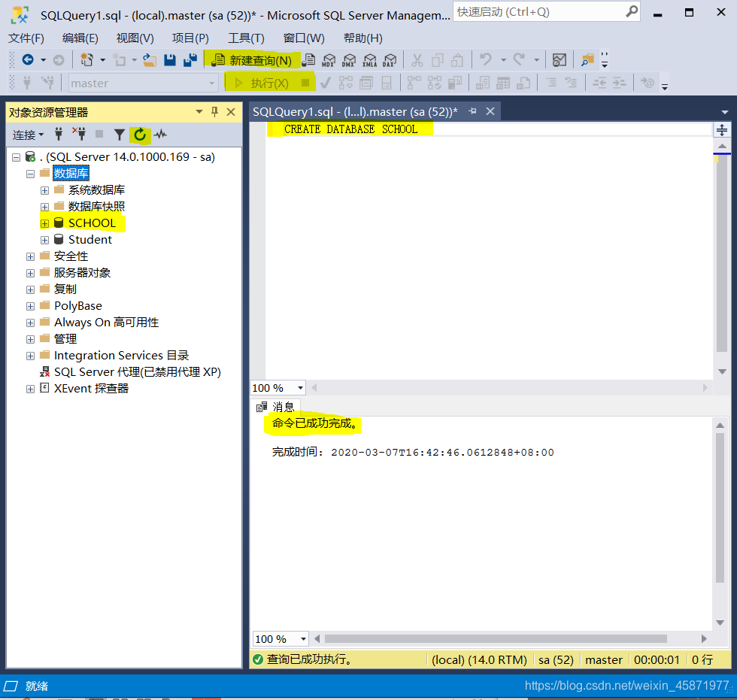The width and height of the screenshot is (737, 700).
Task: Open the 工具(T) menu
Action: point(246,38)
